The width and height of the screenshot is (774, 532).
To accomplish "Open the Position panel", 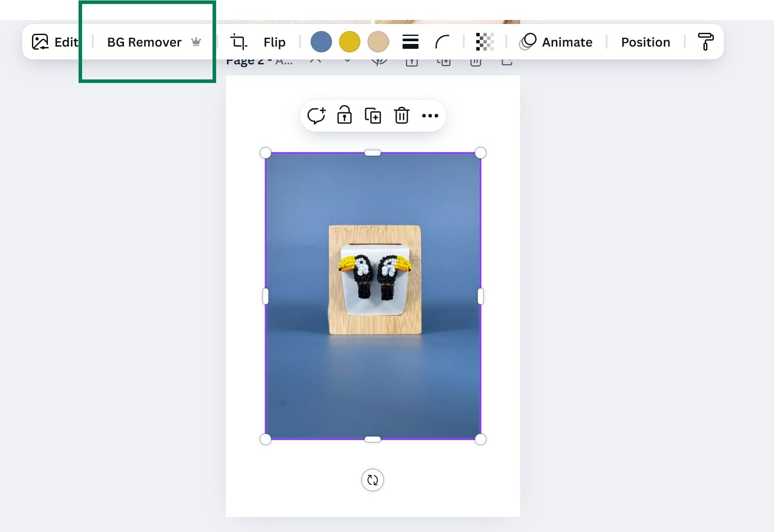I will (646, 42).
